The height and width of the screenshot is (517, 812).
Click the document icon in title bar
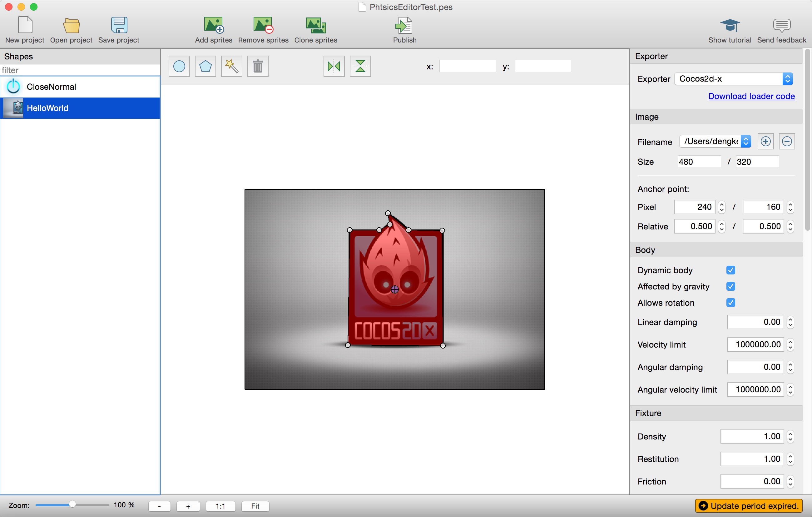[x=362, y=7]
